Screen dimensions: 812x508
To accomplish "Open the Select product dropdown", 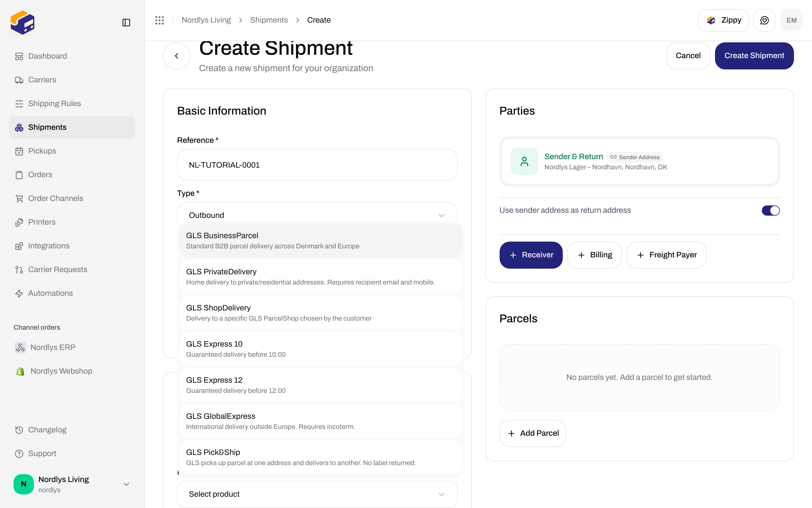I will pos(317,494).
